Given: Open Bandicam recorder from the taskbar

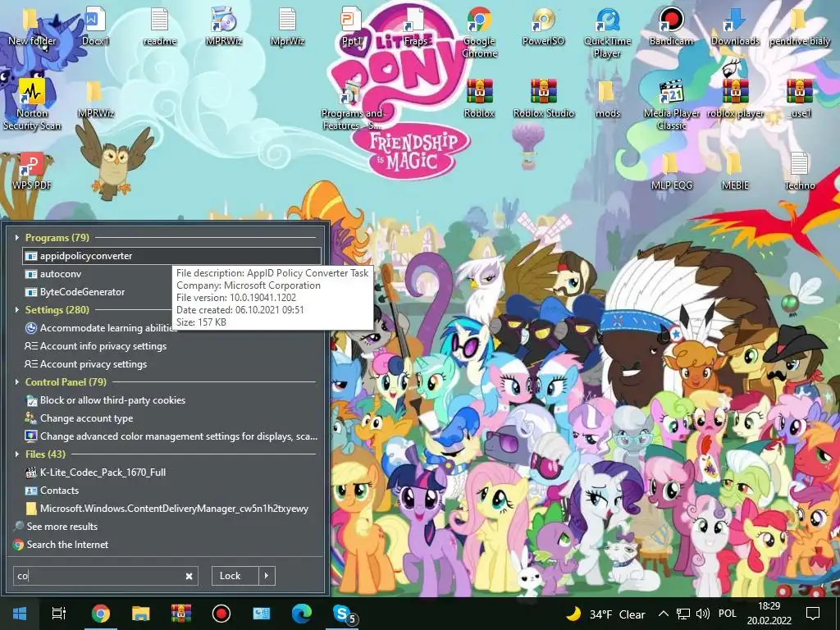Looking at the screenshot, I should click(221, 614).
